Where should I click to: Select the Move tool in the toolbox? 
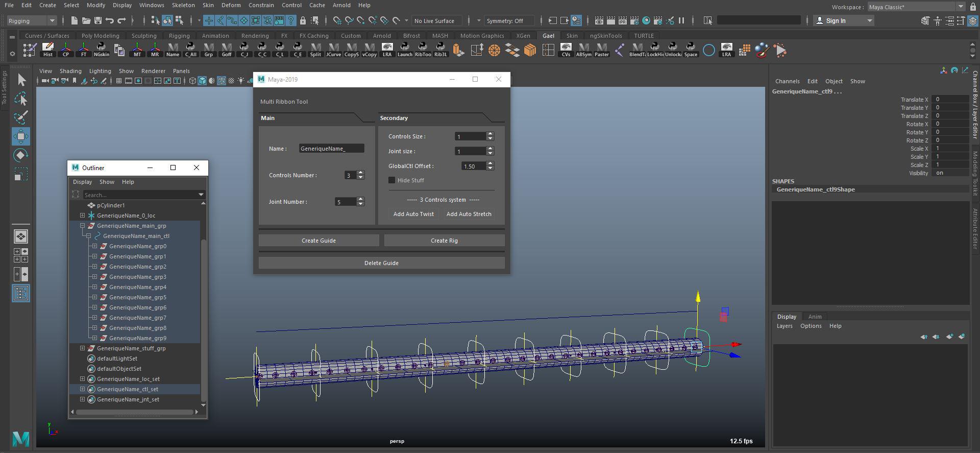pyautogui.click(x=21, y=136)
